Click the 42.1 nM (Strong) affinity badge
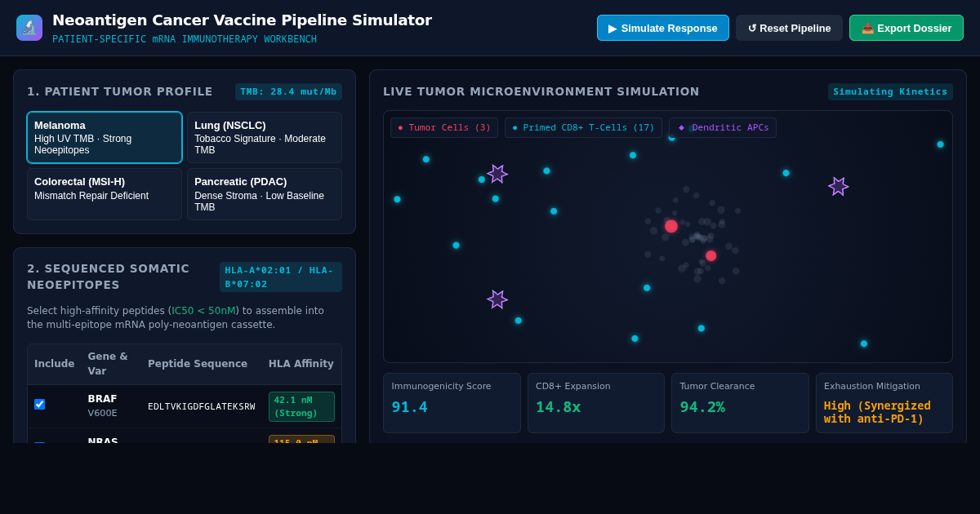The width and height of the screenshot is (980, 514). tap(301, 406)
